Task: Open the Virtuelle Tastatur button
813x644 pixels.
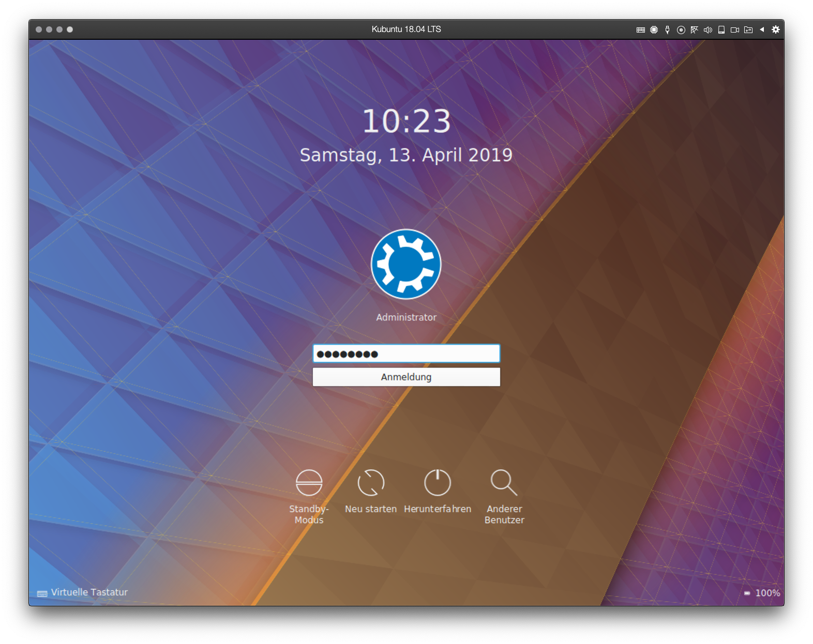Action: pos(83,592)
